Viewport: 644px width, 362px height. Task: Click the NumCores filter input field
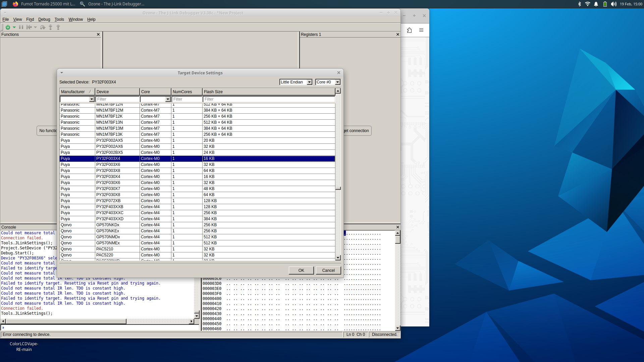(187, 99)
